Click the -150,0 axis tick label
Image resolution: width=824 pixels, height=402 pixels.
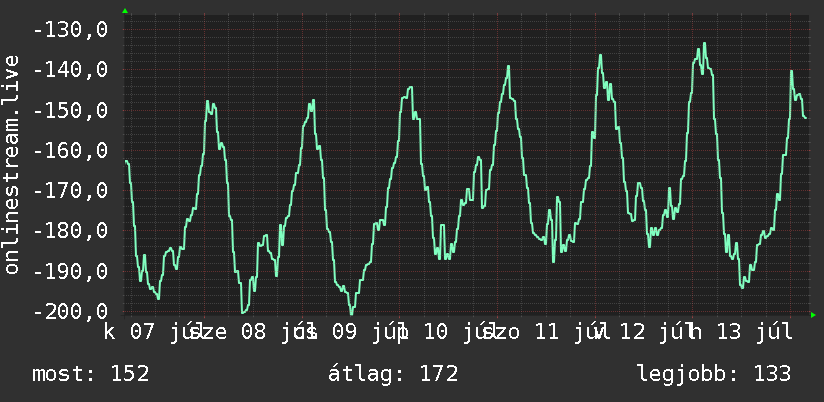70,110
